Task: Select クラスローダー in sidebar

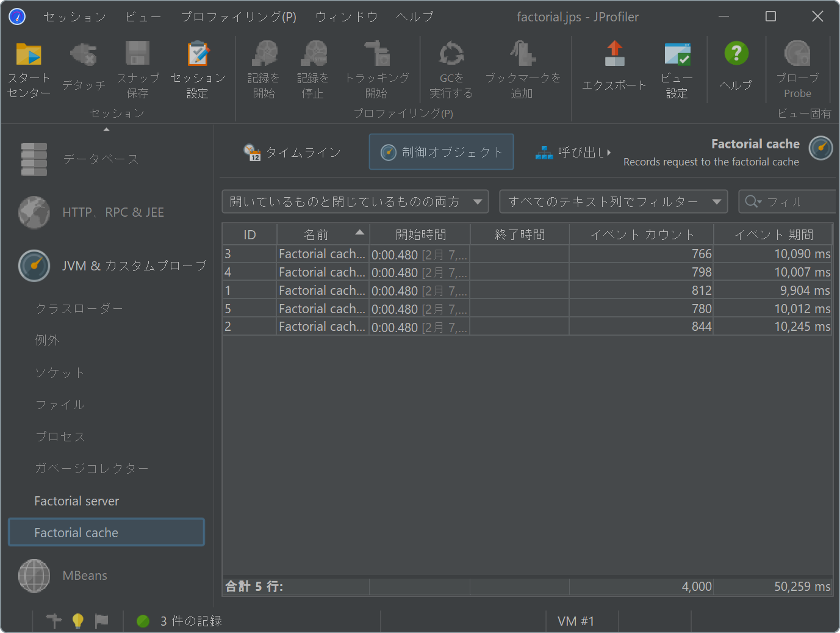Action: tap(79, 309)
